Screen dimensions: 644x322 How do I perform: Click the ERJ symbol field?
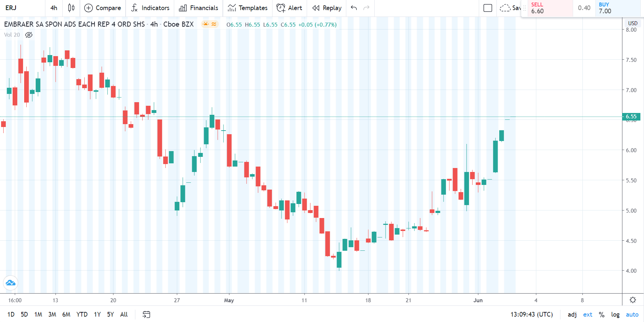click(x=12, y=8)
